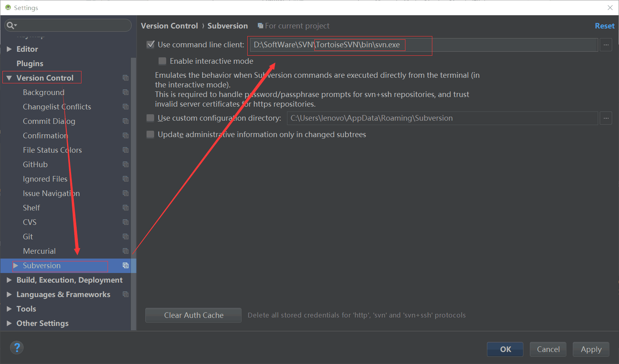
Task: Click the project icon next to Subversion
Action: point(126,265)
